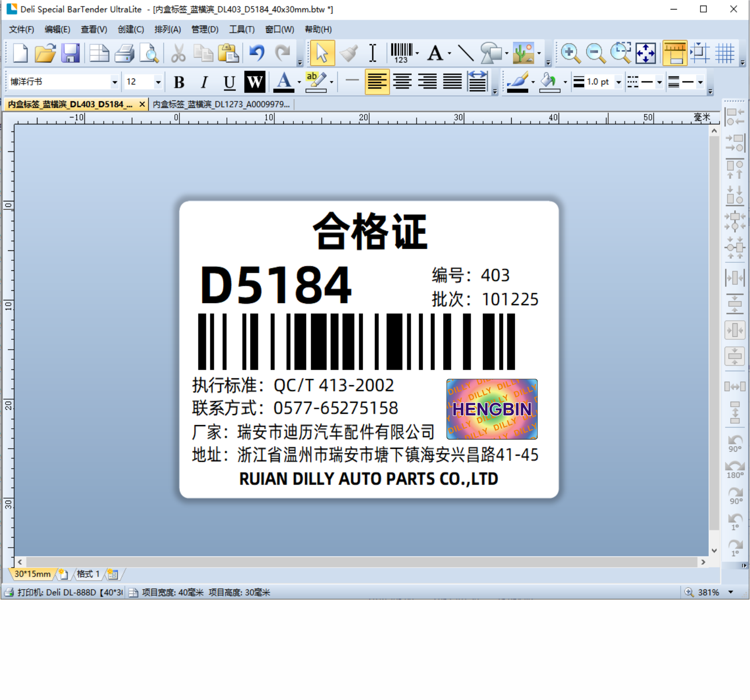Open the 查看(V) menu

coord(94,29)
